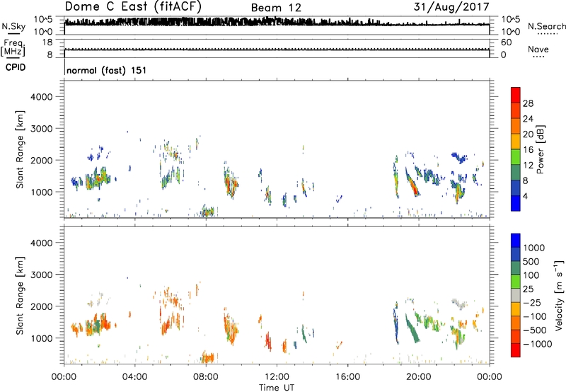566x392 pixels.
Task: Click the 'Power [dB]' colorbar title
Action: (x=541, y=149)
